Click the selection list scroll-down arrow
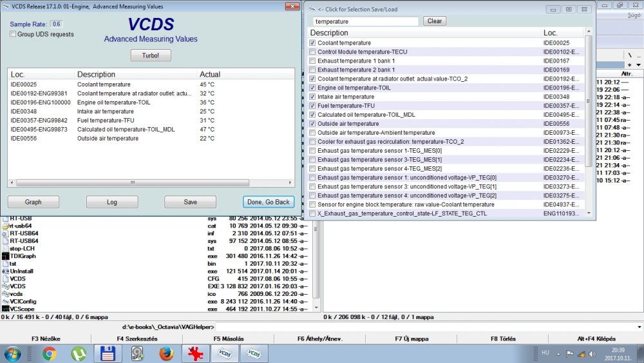 pyautogui.click(x=589, y=213)
